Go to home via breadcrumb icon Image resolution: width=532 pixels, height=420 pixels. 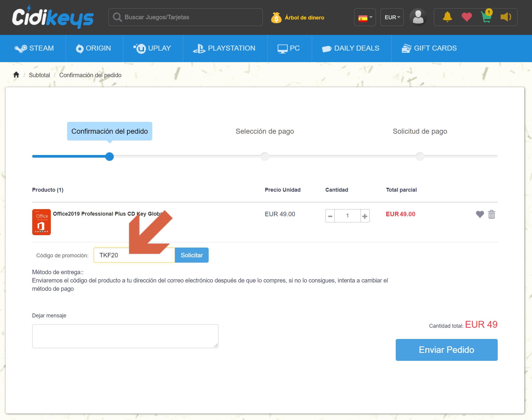tap(16, 75)
